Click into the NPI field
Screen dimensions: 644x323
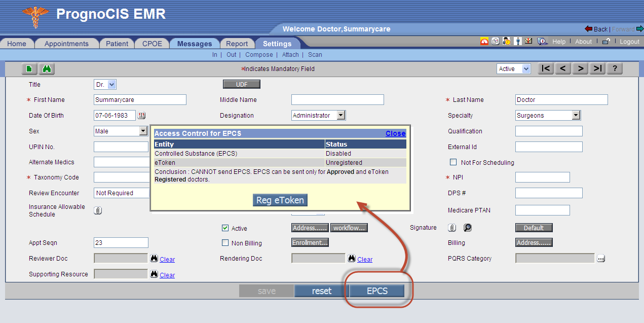tap(543, 177)
